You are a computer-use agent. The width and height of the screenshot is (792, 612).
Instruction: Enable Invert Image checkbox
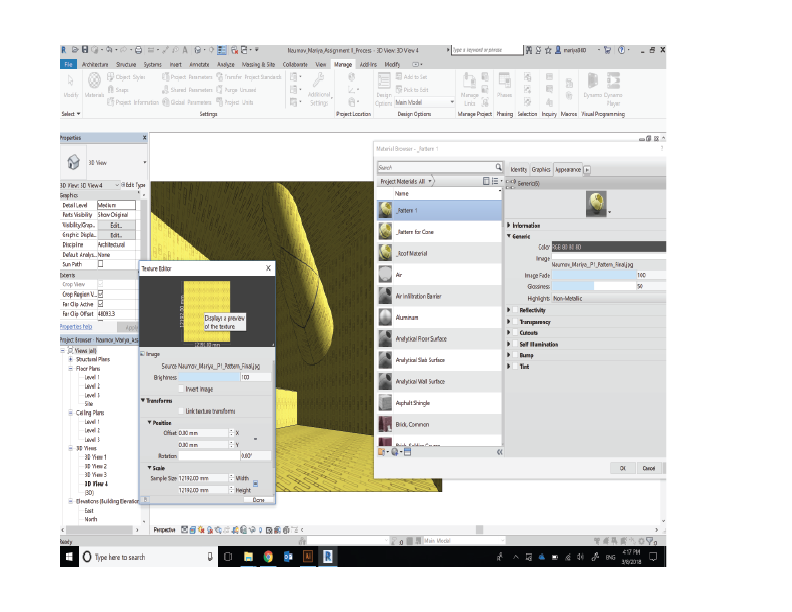coord(181,389)
